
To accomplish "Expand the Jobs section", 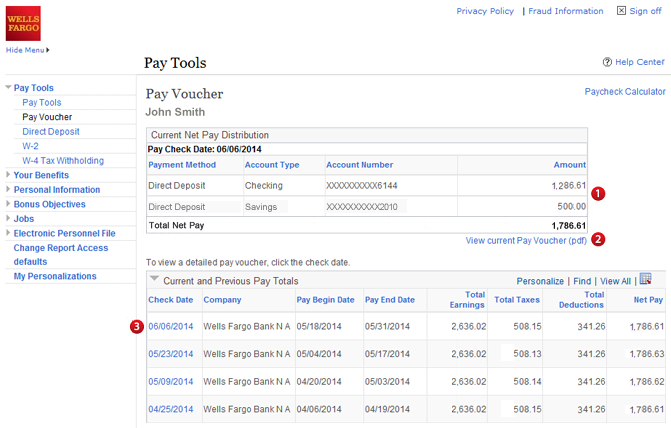I will pos(8,218).
